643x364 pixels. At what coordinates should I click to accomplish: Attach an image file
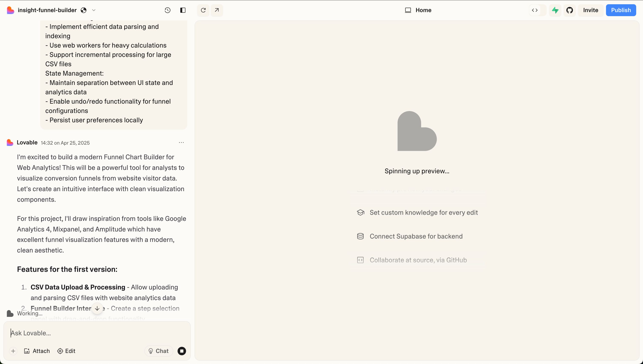click(37, 351)
